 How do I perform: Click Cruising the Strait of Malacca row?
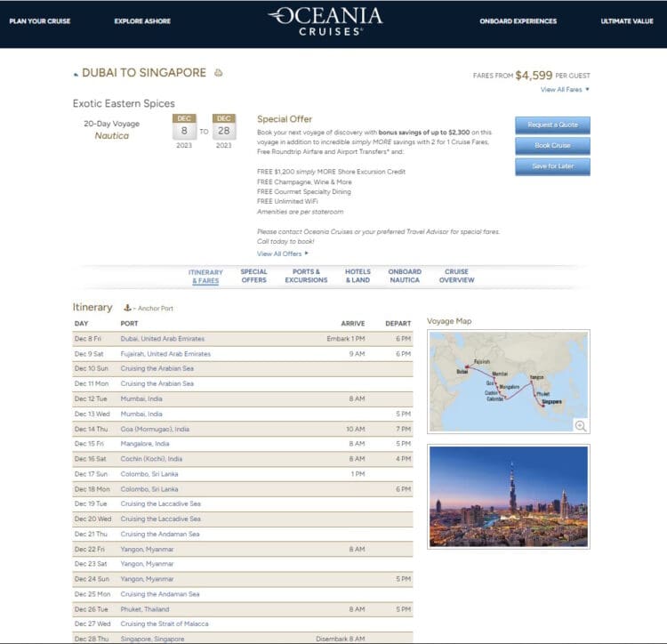(x=243, y=624)
